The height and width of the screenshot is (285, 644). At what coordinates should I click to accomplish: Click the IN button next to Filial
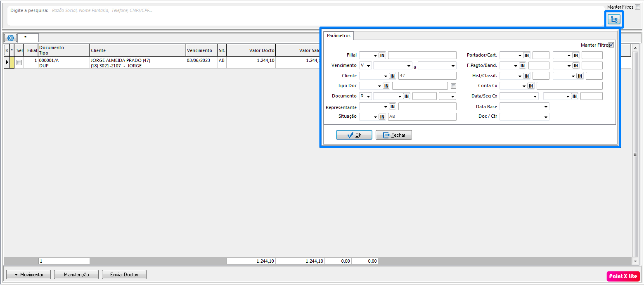tap(382, 55)
